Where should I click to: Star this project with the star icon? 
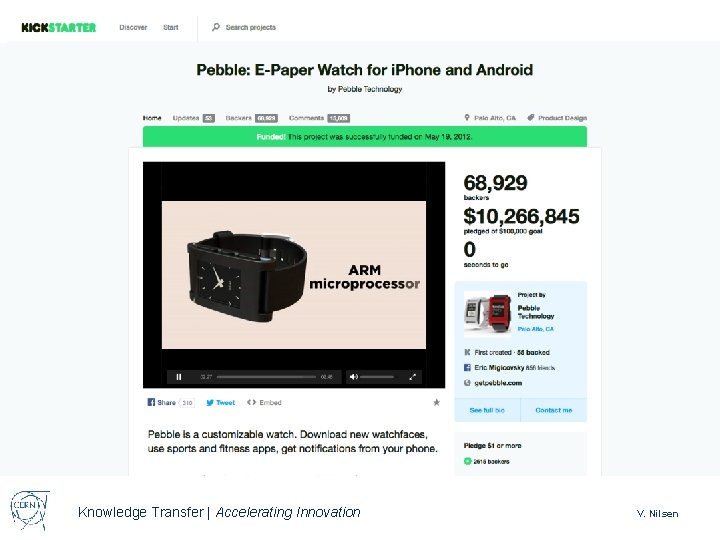pos(437,402)
